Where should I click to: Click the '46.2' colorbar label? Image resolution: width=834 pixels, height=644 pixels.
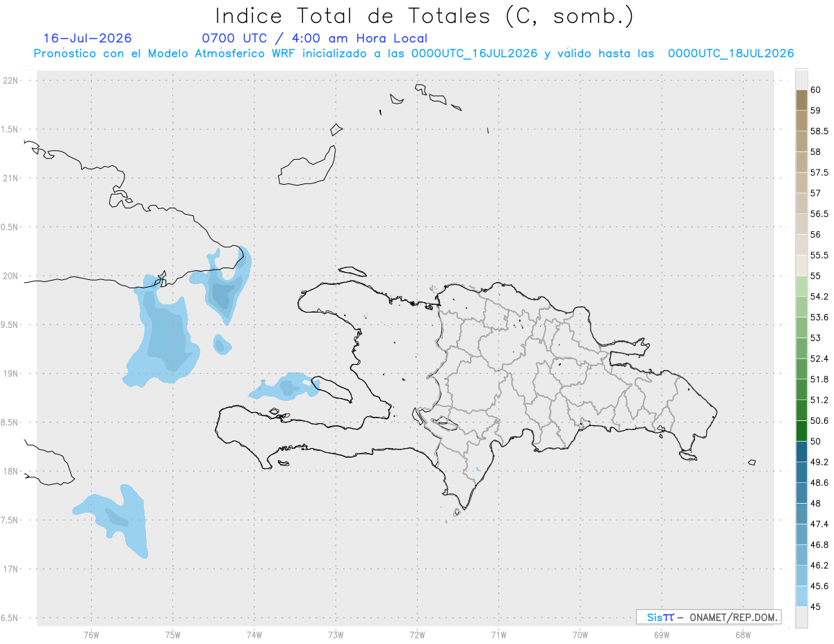(819, 565)
